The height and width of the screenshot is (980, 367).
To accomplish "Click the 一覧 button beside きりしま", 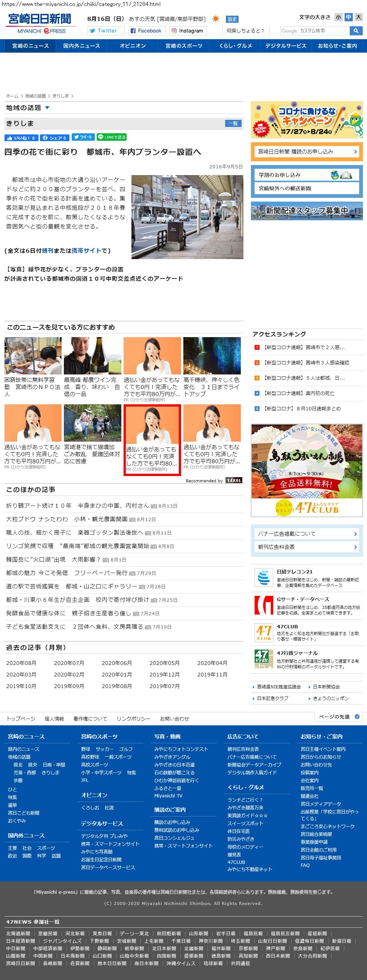I will pos(233,123).
